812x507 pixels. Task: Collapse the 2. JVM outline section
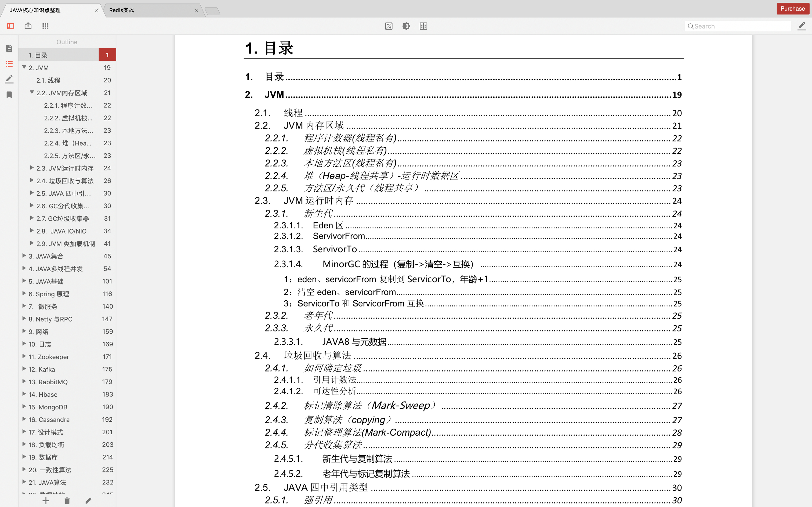[24, 67]
